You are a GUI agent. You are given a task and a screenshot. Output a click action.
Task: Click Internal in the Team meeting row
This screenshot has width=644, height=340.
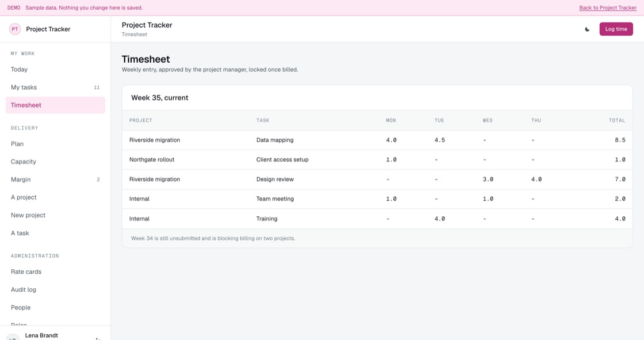(x=139, y=199)
